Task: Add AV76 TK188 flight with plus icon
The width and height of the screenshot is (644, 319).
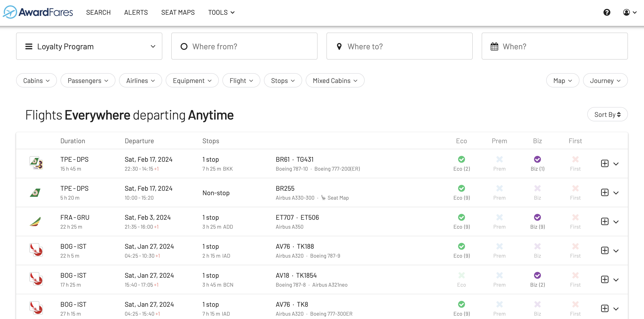Action: coord(604,250)
